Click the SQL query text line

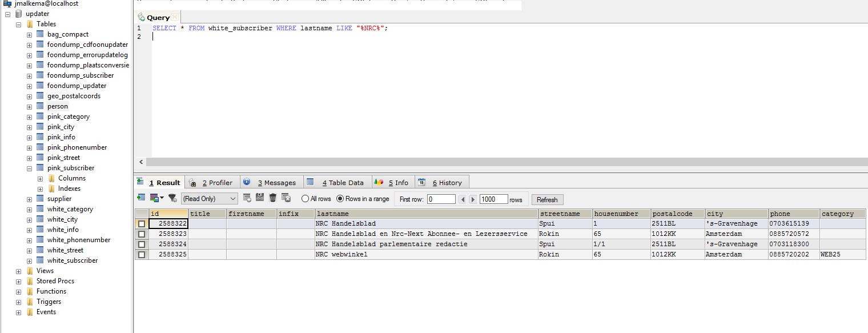pos(270,28)
